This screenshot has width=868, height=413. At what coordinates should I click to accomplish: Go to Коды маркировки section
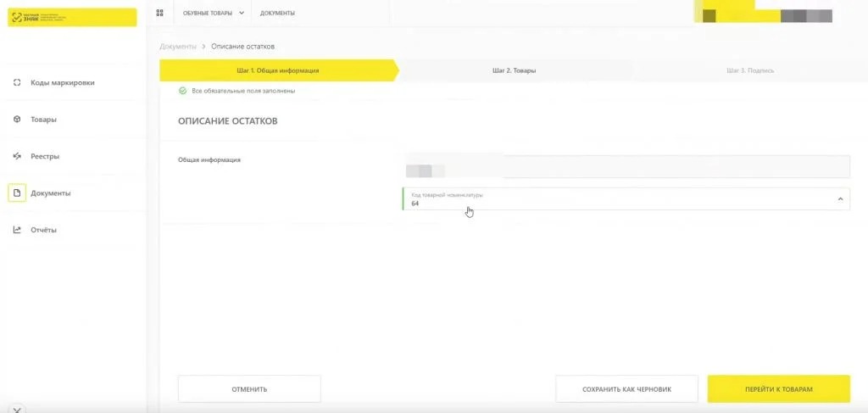[63, 82]
